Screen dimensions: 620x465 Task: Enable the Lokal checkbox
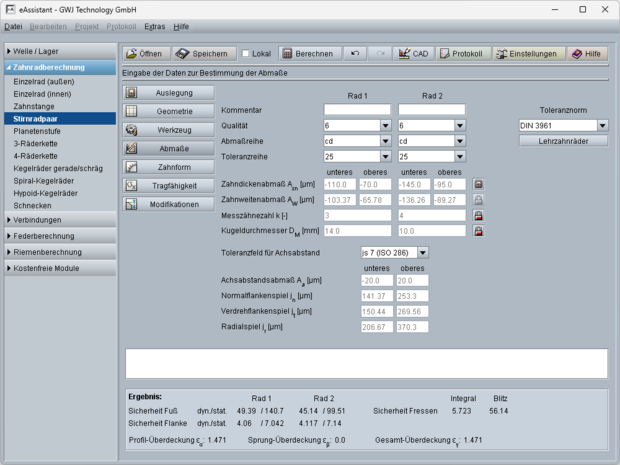[x=247, y=53]
